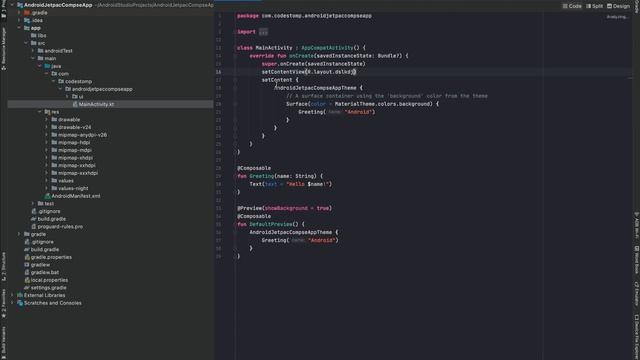Collapse the java folder arrow
Image resolution: width=640 pixels, height=360 pixels.
[40, 66]
